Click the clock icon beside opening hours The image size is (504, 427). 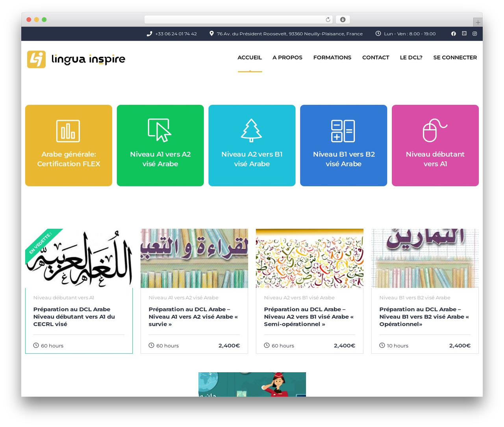click(x=378, y=33)
